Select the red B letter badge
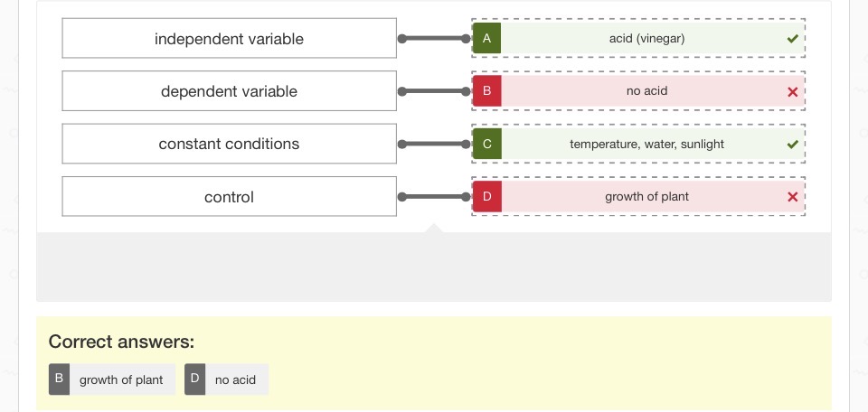 pos(486,91)
